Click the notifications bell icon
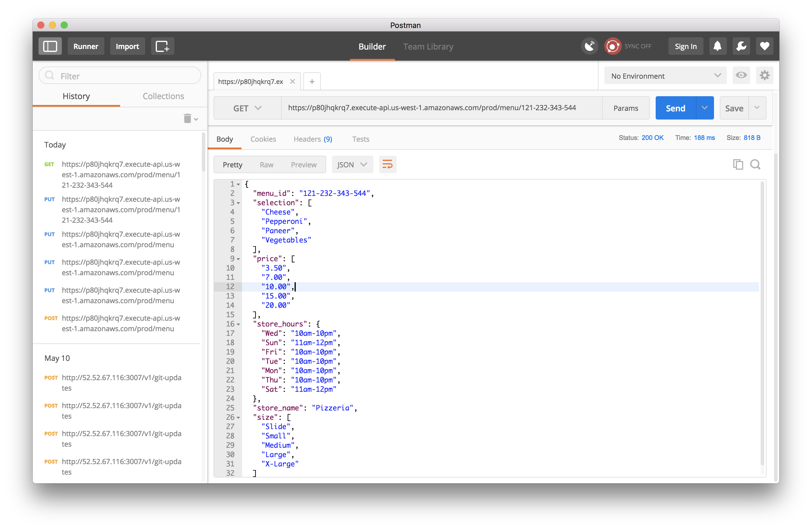The width and height of the screenshot is (812, 530). point(717,46)
